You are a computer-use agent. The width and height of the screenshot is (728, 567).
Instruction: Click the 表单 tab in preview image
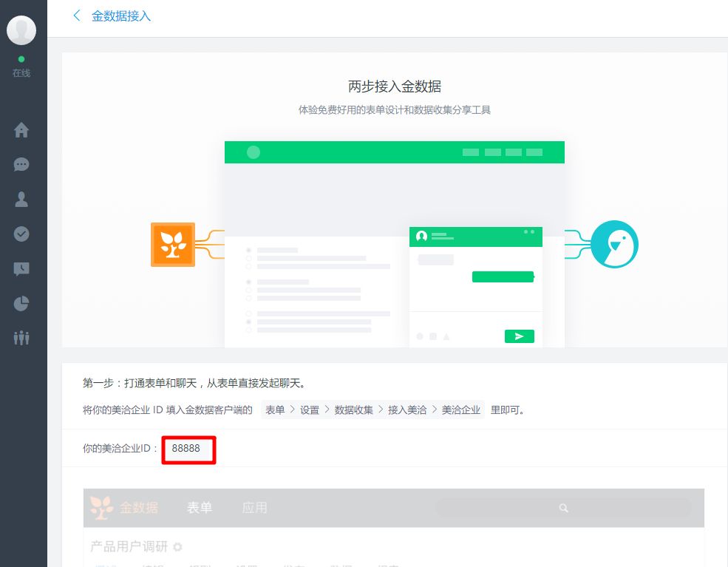200,508
